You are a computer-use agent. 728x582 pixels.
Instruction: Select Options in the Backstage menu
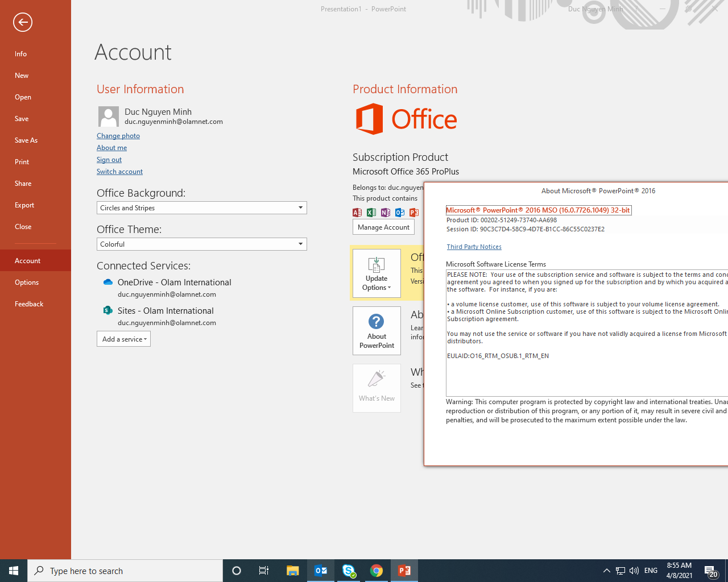coord(35,282)
